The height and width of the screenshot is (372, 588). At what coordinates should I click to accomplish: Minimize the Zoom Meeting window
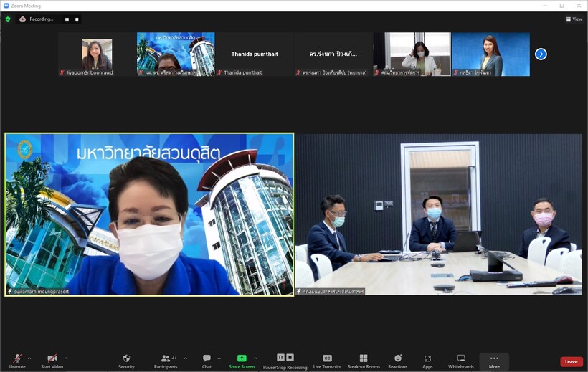(545, 6)
